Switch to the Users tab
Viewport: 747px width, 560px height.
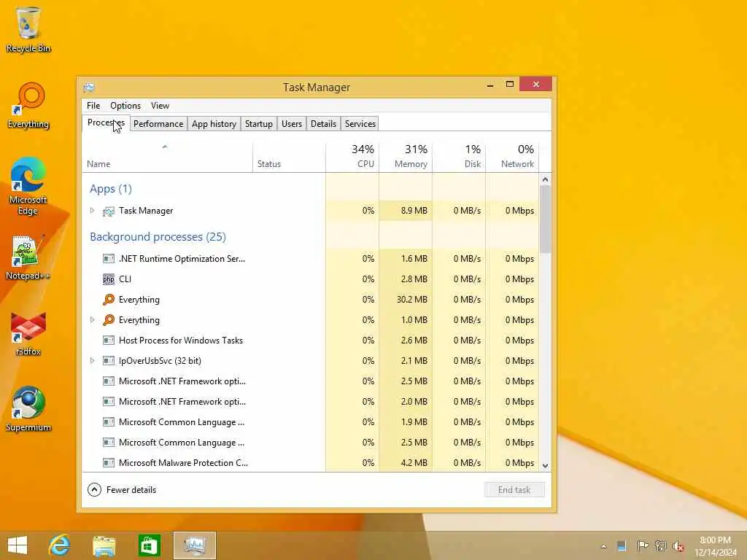pos(292,124)
